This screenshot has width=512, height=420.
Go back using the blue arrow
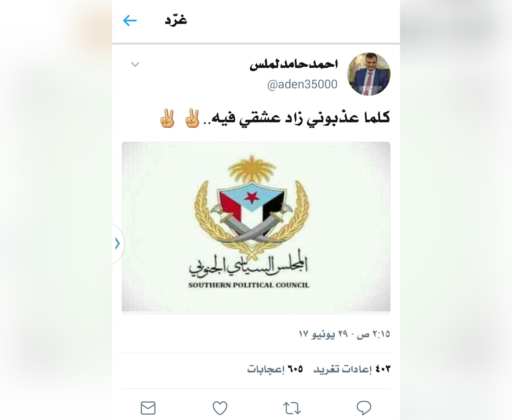pos(130,21)
